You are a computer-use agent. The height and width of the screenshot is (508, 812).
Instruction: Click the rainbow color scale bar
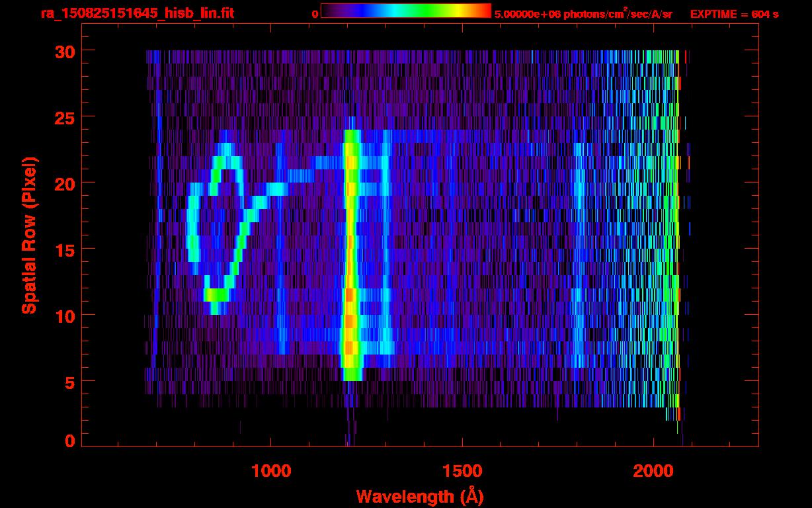(x=406, y=11)
